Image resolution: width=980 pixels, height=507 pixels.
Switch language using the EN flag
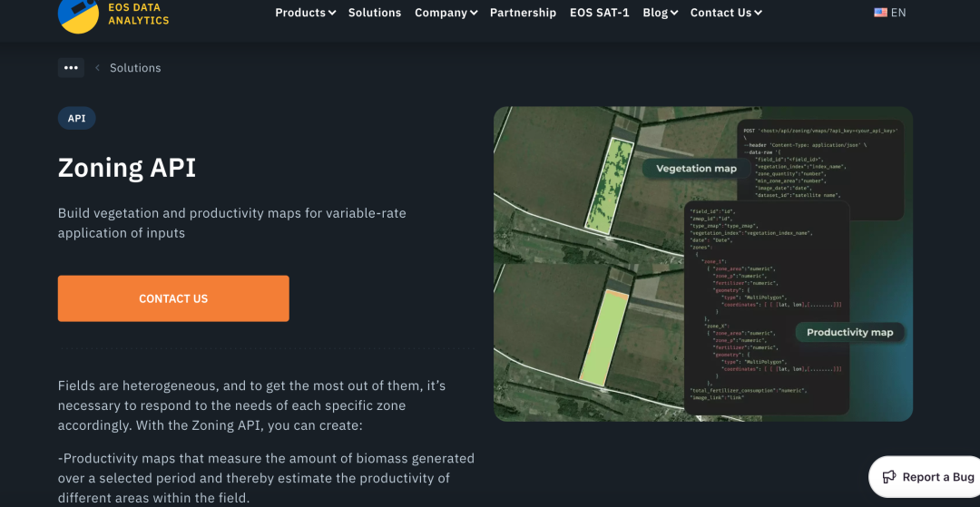(x=889, y=13)
